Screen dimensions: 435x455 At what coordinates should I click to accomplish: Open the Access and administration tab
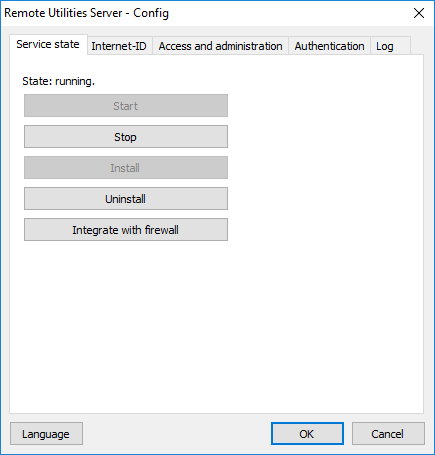point(220,46)
